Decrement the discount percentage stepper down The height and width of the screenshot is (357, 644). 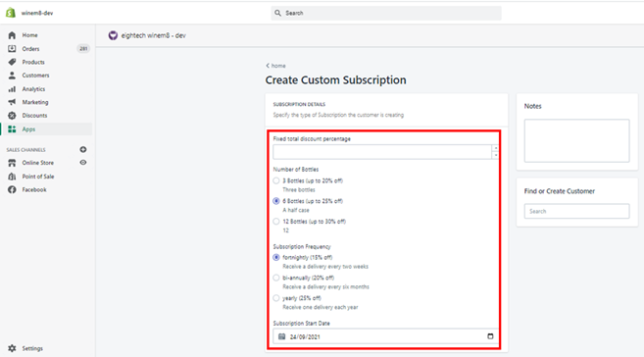click(495, 155)
